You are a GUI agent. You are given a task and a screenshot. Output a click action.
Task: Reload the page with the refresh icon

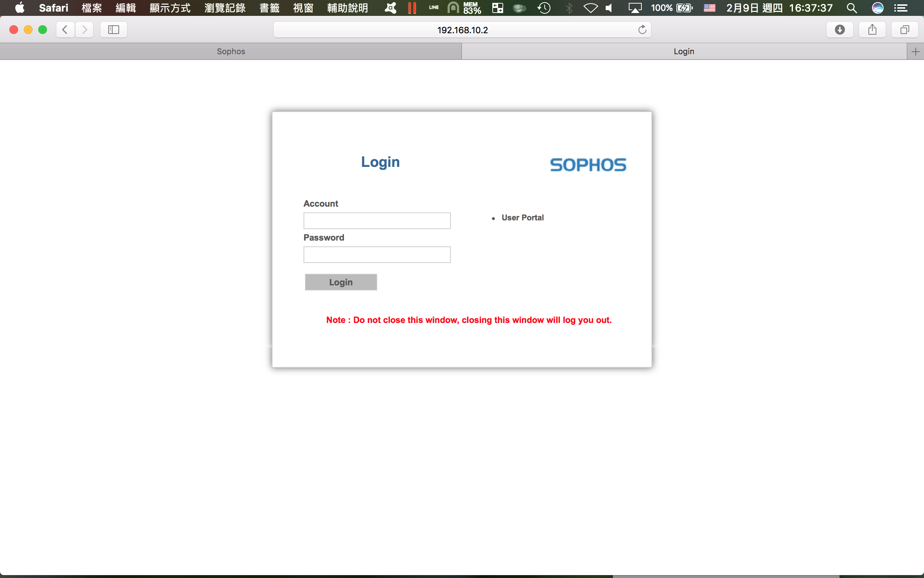pyautogui.click(x=642, y=29)
